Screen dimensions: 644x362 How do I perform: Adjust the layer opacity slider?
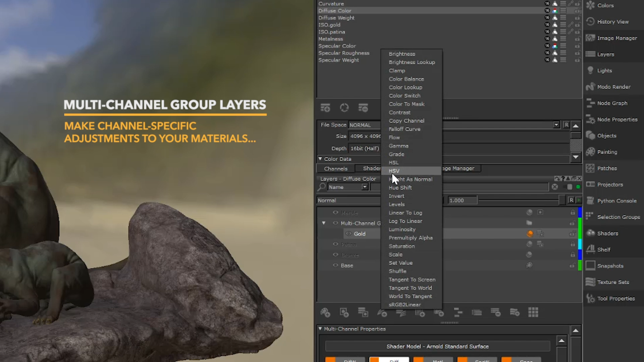[x=561, y=200]
